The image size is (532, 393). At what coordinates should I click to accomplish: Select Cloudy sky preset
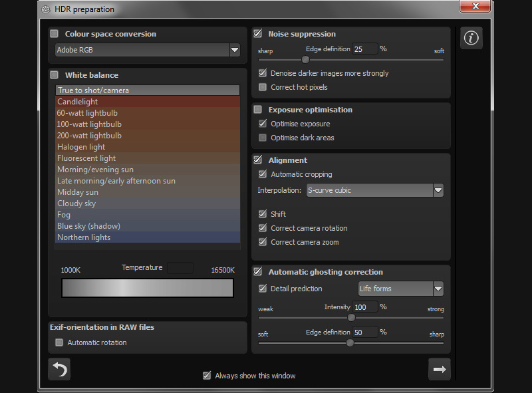[x=148, y=203]
